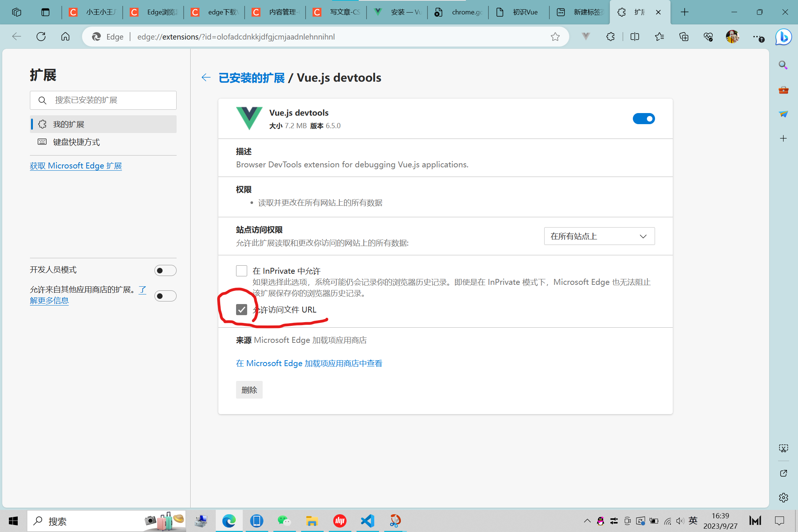
Task: Open a new tab with plus button
Action: click(685, 12)
